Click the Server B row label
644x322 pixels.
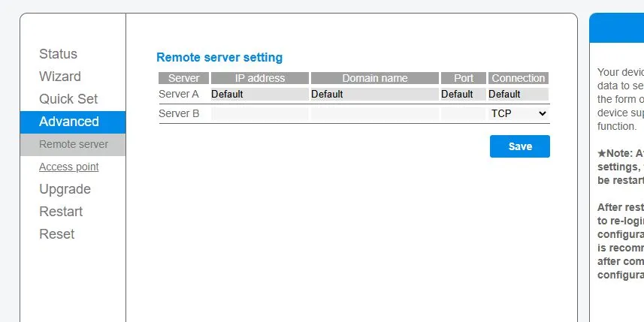tap(179, 113)
